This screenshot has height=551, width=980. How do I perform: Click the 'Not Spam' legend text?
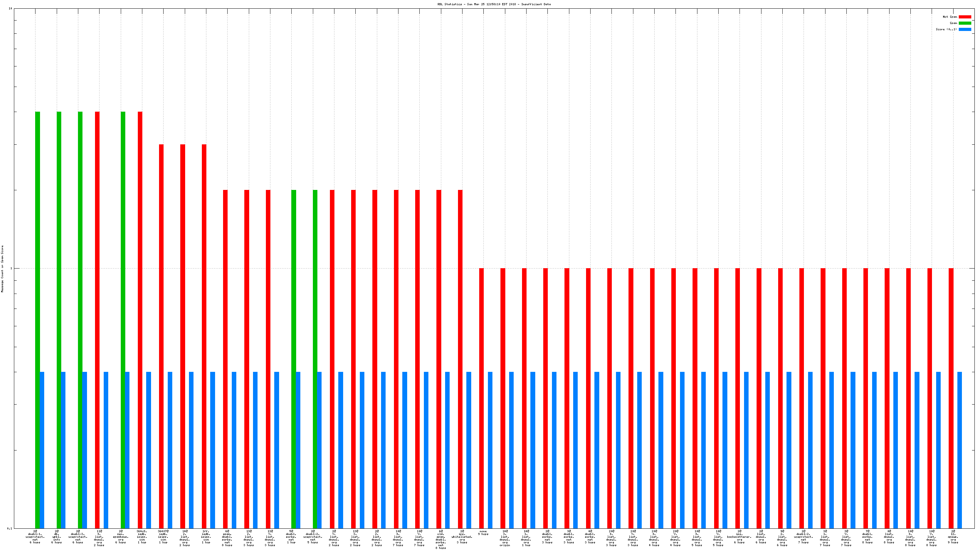(x=950, y=17)
